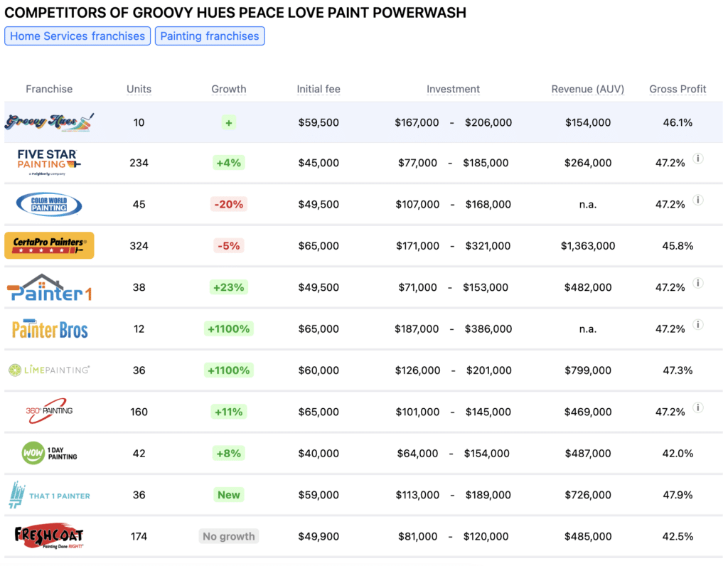The width and height of the screenshot is (728, 566).
Task: Click the $386,000 investment value
Action: pyautogui.click(x=488, y=329)
